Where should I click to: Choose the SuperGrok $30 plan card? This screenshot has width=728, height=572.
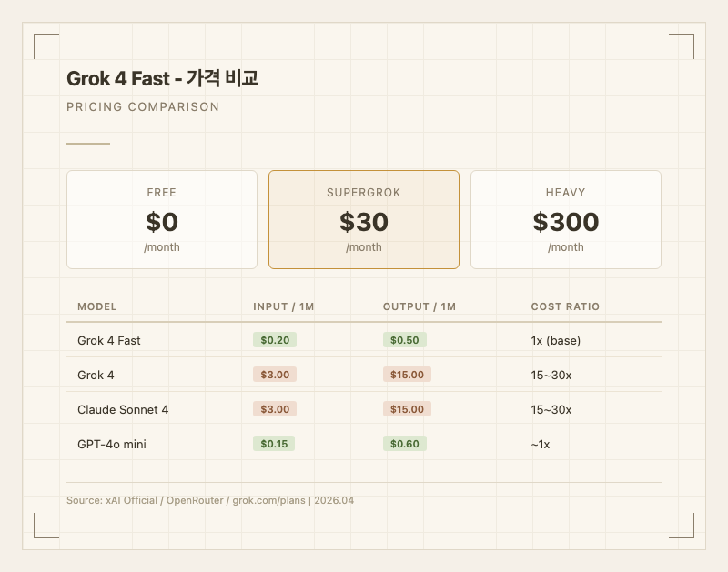tap(364, 220)
